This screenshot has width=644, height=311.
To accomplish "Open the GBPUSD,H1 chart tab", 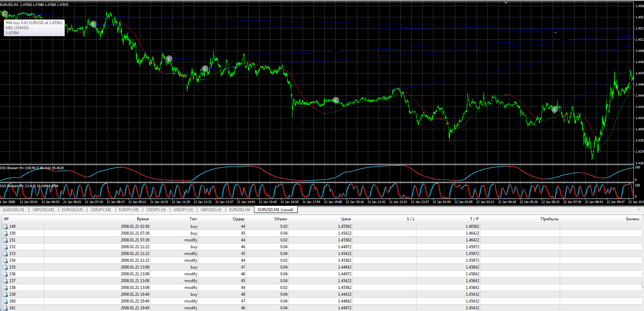I will click(211, 210).
